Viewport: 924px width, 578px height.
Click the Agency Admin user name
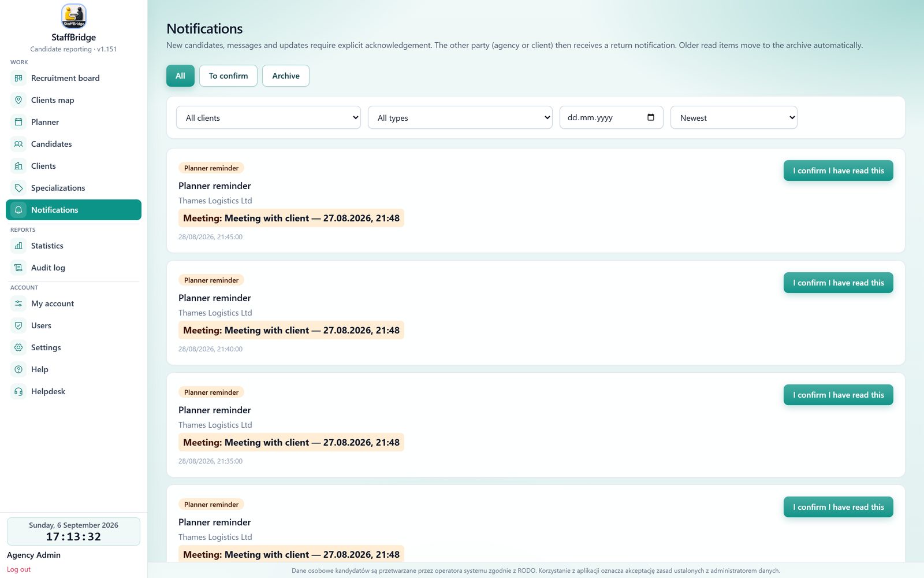[x=33, y=555]
